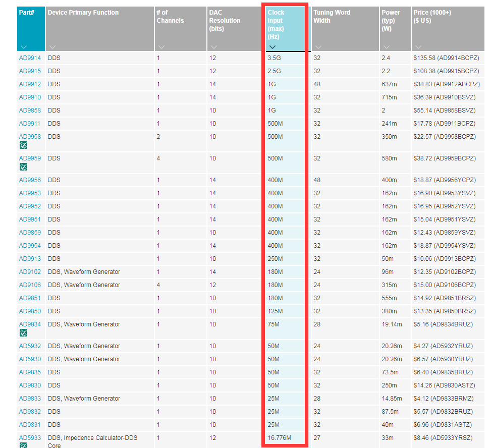Click the 125M clock input cell

(x=275, y=311)
